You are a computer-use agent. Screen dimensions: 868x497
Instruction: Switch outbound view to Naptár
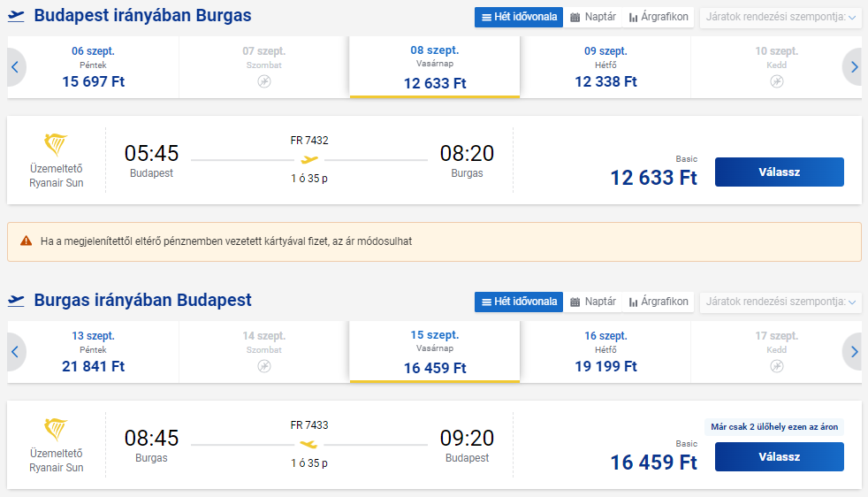point(593,17)
